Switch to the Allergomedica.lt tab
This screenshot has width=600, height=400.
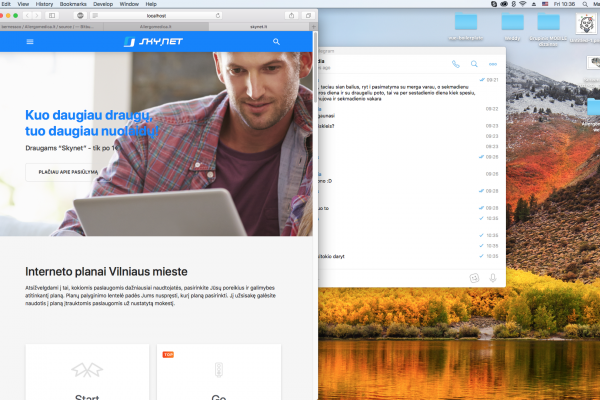click(156, 27)
